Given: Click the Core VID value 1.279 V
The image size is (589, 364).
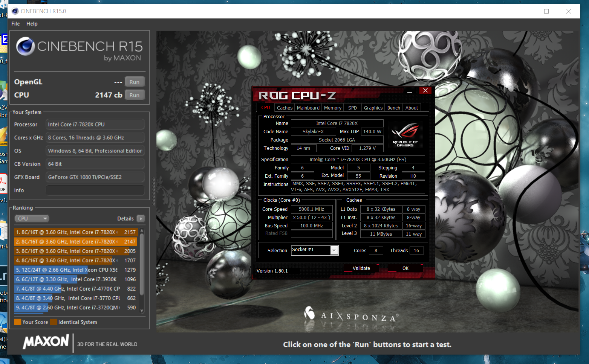Looking at the screenshot, I should point(367,148).
